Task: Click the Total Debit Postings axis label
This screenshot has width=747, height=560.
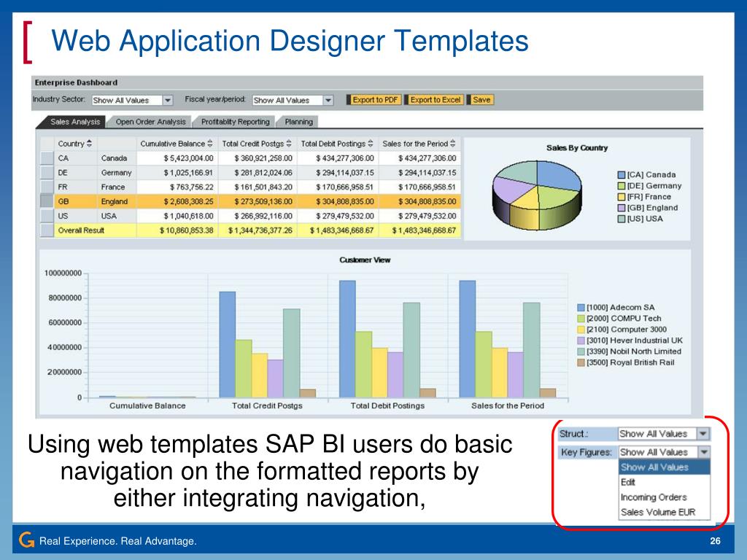Action: tap(387, 405)
